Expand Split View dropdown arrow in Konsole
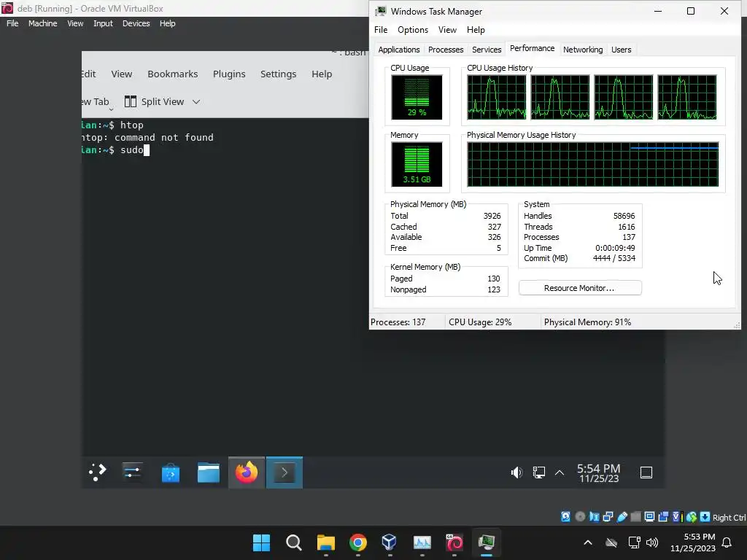This screenshot has width=747, height=560. [x=196, y=101]
